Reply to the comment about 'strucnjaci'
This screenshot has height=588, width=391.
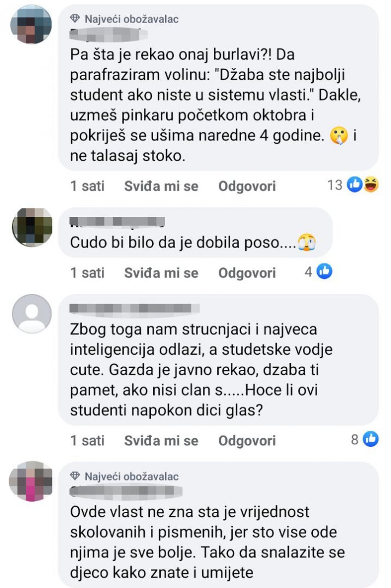[x=247, y=440]
